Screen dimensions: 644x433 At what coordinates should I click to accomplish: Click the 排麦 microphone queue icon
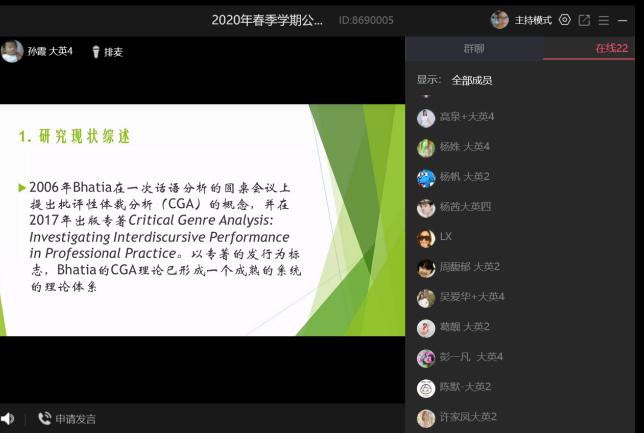97,52
